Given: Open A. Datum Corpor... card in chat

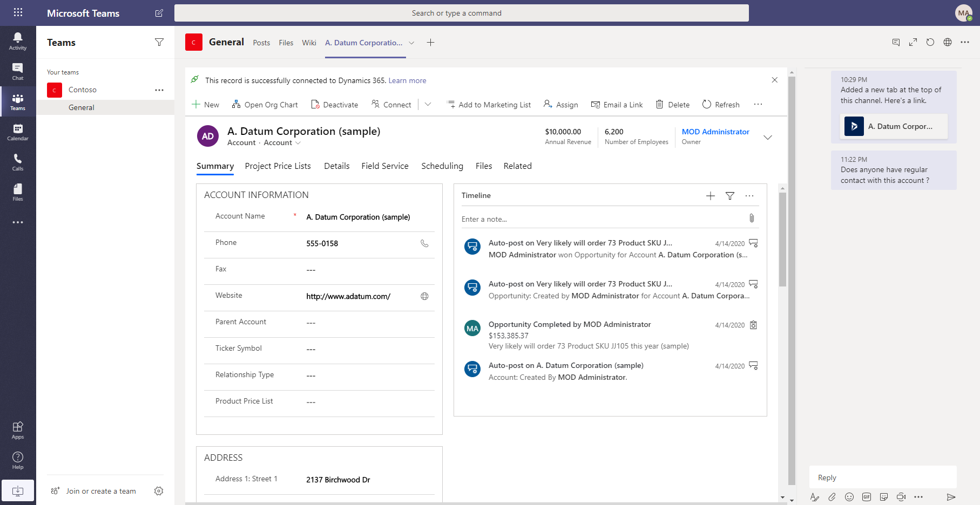Looking at the screenshot, I should click(894, 126).
